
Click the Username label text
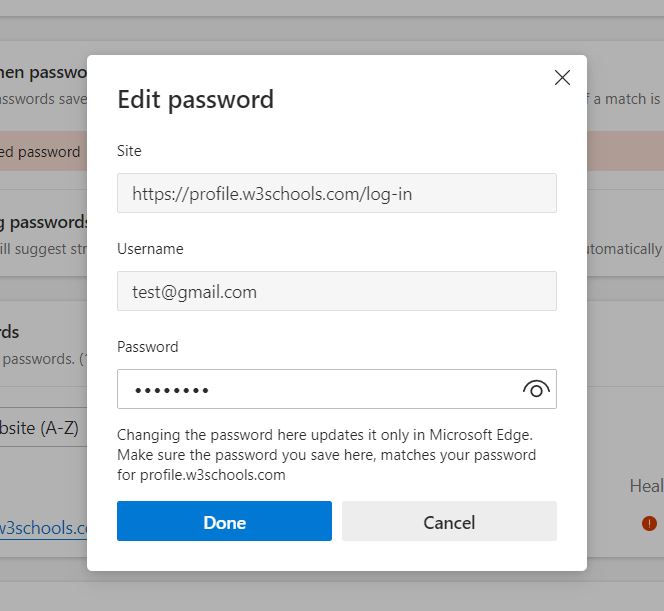[150, 249]
